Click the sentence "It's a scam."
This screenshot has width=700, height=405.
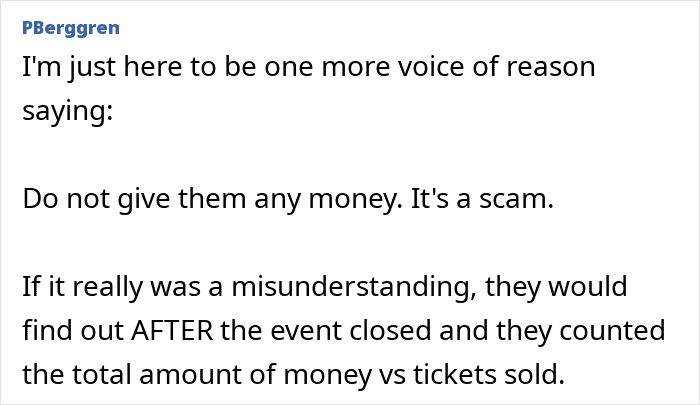tap(480, 199)
